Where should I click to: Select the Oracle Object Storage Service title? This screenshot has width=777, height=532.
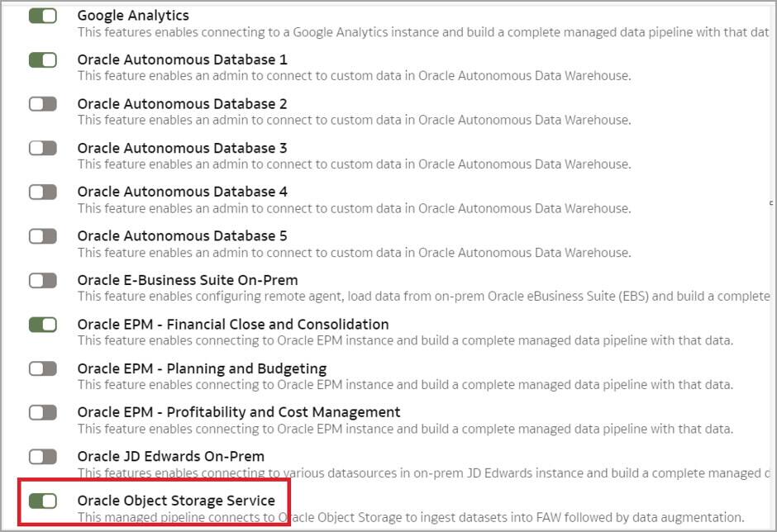click(x=176, y=501)
